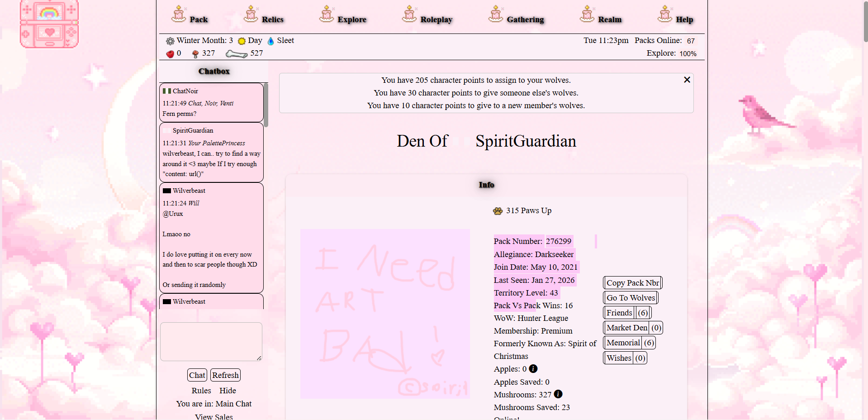Open the Memorial button
This screenshot has height=420, width=868.
[630, 343]
